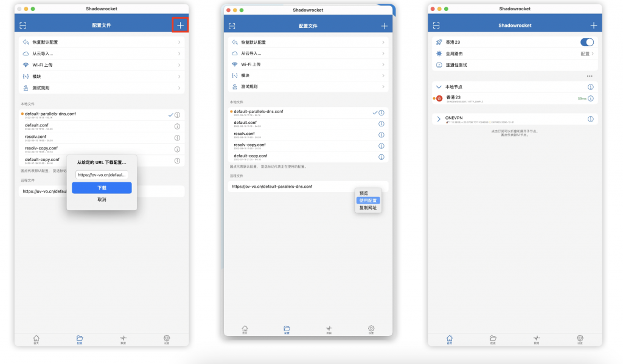
Task: Click plus icon in right window header
Action: coord(594,26)
